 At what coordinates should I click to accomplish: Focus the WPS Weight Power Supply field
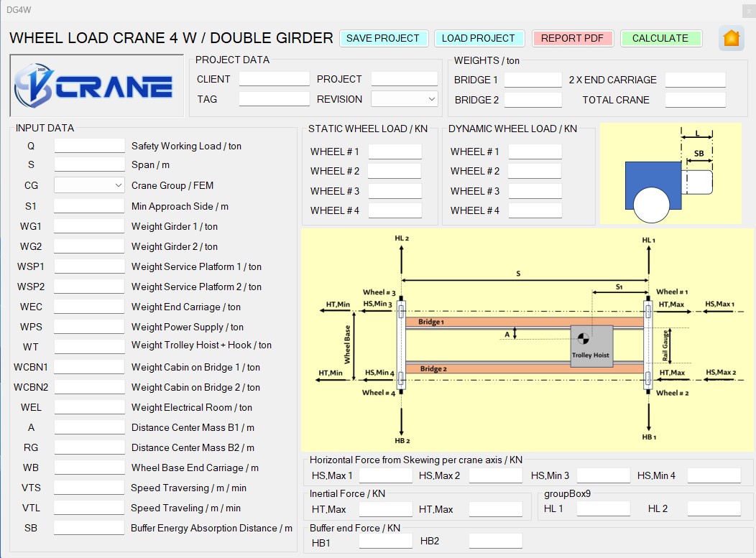[89, 327]
